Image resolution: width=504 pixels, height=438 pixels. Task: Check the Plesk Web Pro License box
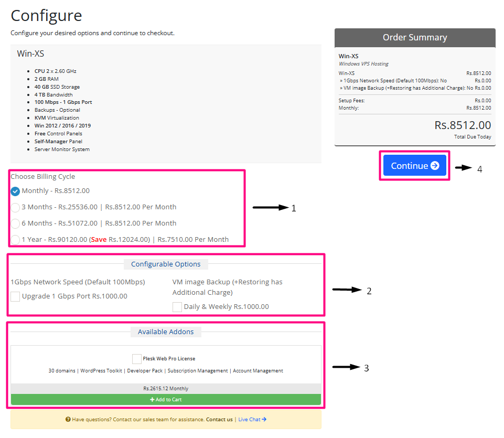pos(137,359)
